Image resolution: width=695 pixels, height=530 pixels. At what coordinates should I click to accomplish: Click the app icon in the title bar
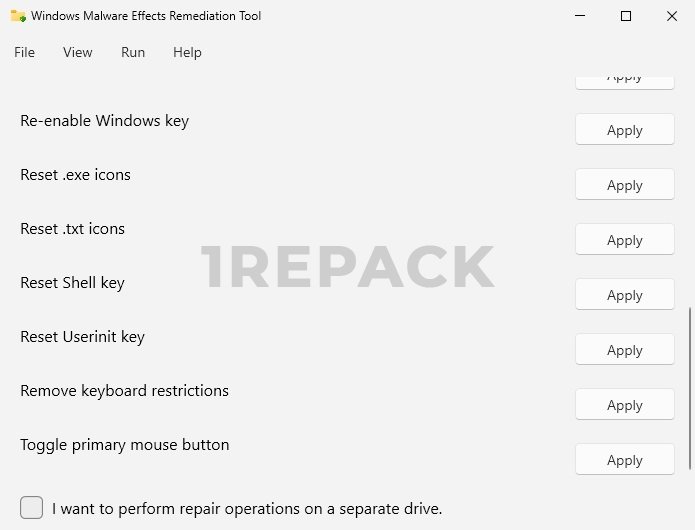18,16
